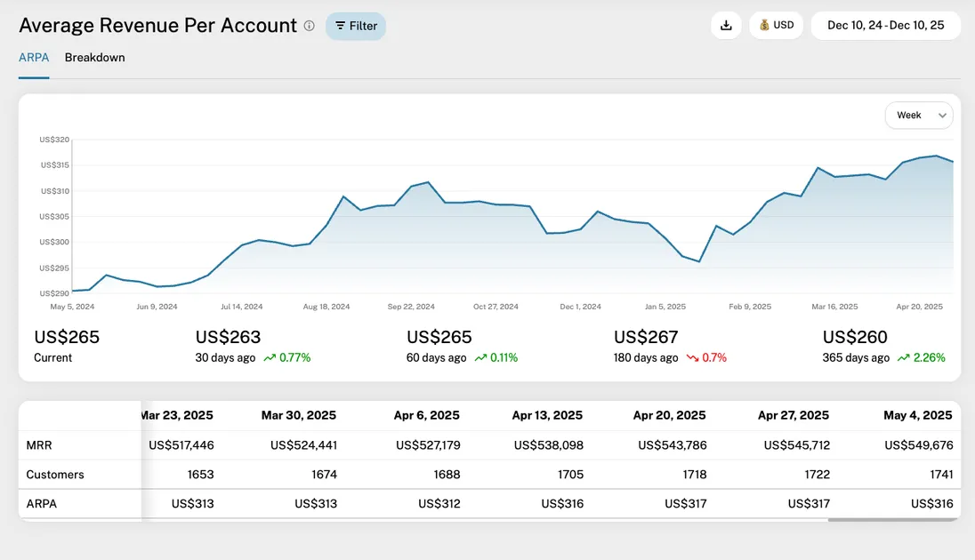The width and height of the screenshot is (975, 560).
Task: Click the green trend arrow beside 2.26%
Action: (x=903, y=358)
